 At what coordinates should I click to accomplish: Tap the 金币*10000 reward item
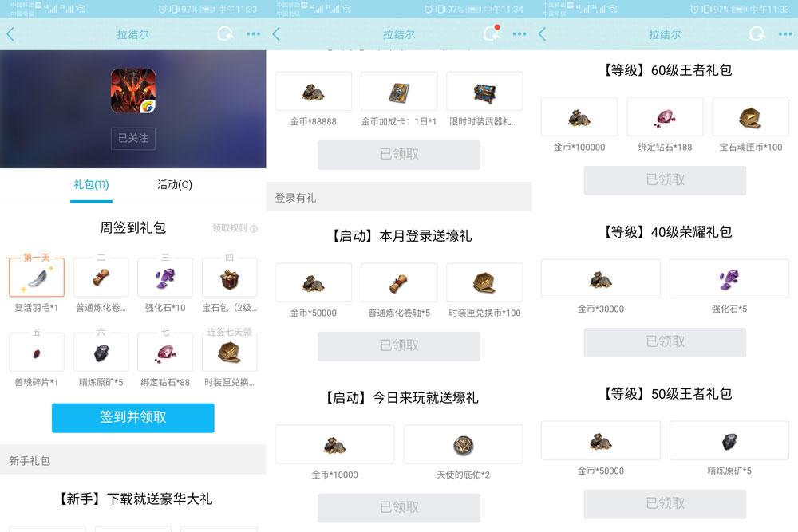pos(335,444)
